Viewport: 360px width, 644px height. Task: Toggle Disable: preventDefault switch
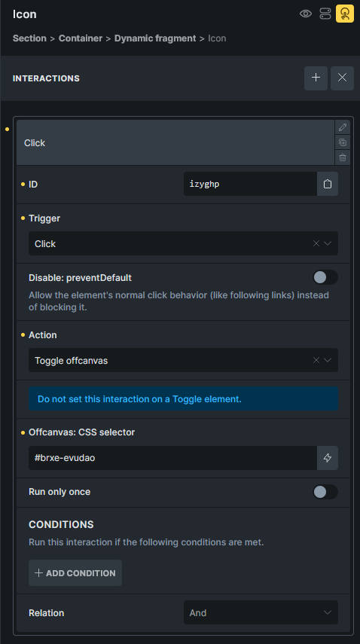(x=325, y=278)
